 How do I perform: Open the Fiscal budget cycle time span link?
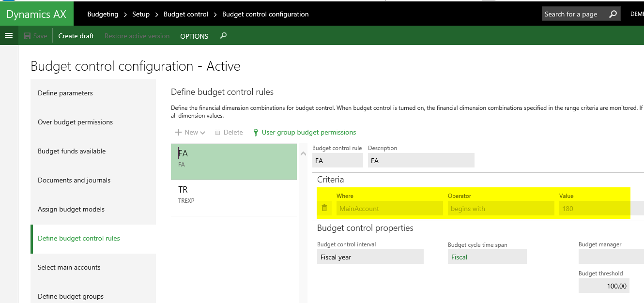coord(459,257)
